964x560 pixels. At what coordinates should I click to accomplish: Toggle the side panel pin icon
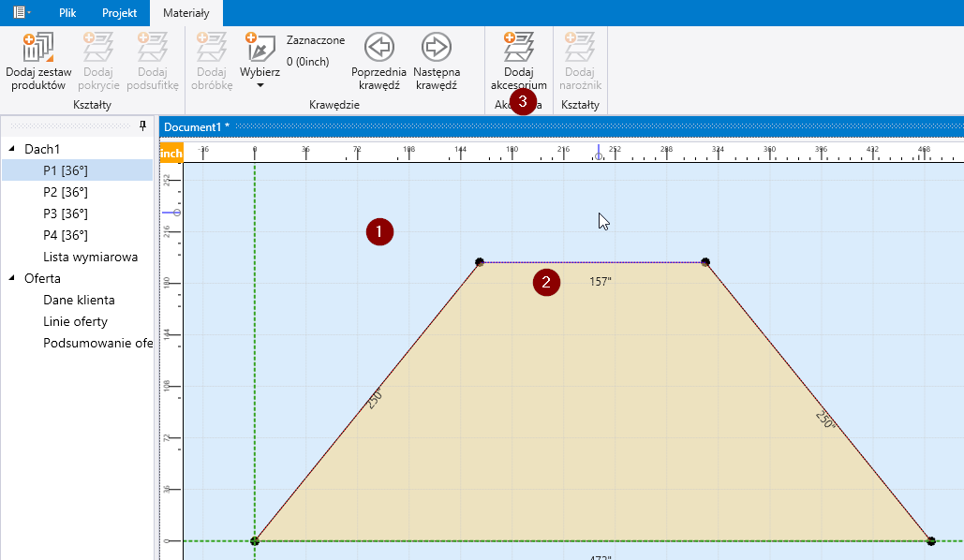coord(143,125)
